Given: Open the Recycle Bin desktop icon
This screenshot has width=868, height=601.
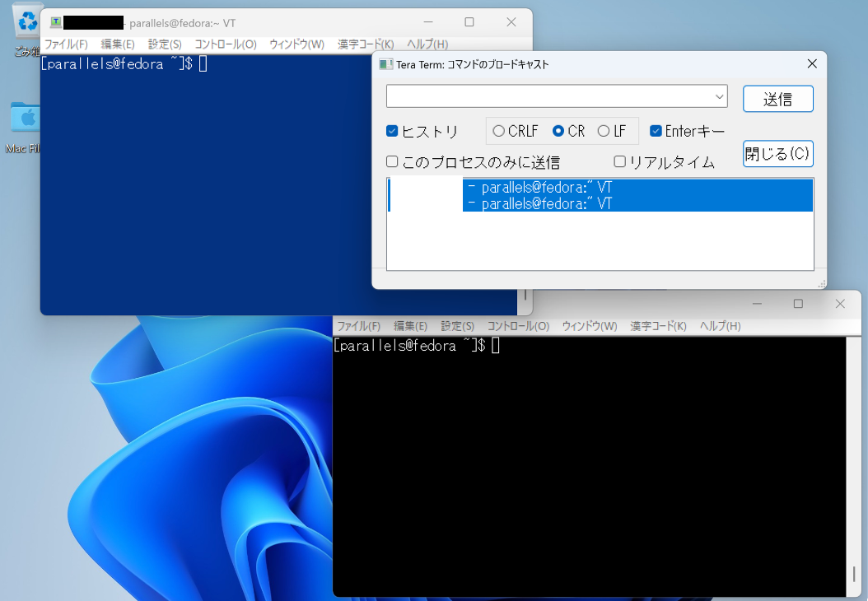Looking at the screenshot, I should click(x=26, y=30).
